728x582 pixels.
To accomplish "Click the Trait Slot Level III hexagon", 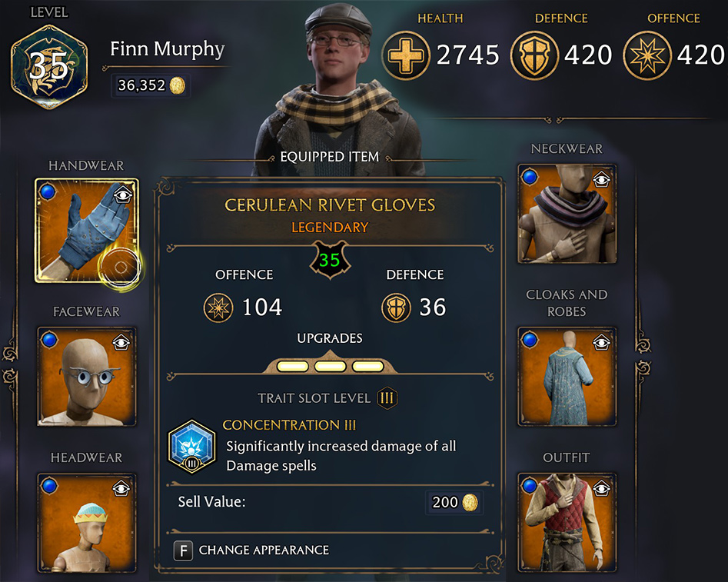I will click(x=387, y=398).
